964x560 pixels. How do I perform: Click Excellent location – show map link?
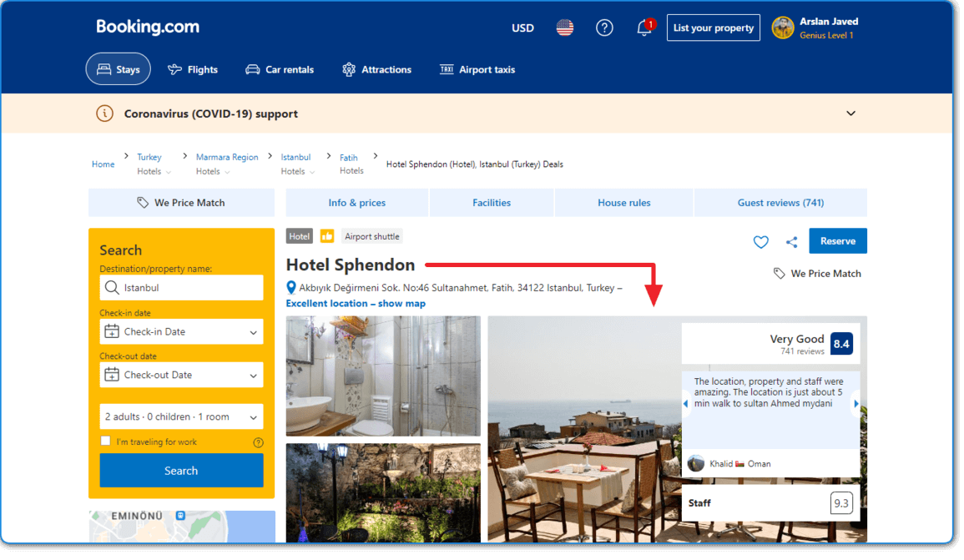pos(356,304)
